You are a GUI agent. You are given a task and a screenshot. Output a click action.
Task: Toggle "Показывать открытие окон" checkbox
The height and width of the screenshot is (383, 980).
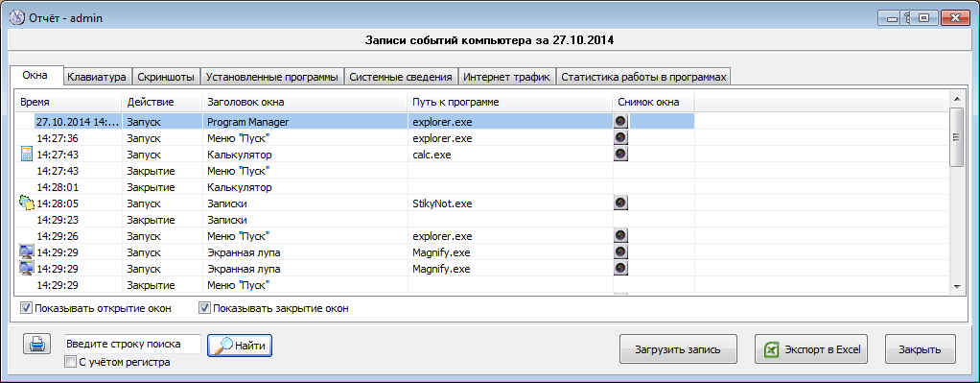26,308
